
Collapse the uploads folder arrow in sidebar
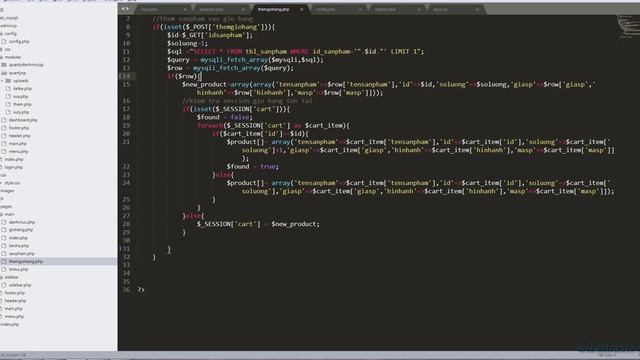[x=2, y=81]
